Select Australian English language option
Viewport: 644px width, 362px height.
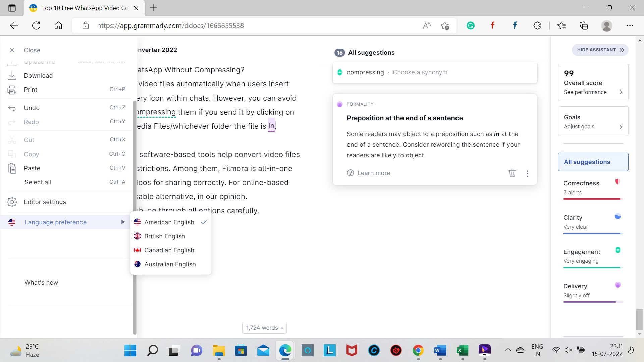pyautogui.click(x=170, y=264)
